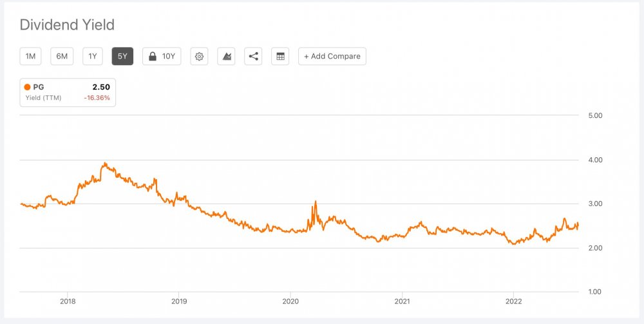Click the 2020 x-axis year label
Viewport: 644px width, 324px height.
(290, 301)
